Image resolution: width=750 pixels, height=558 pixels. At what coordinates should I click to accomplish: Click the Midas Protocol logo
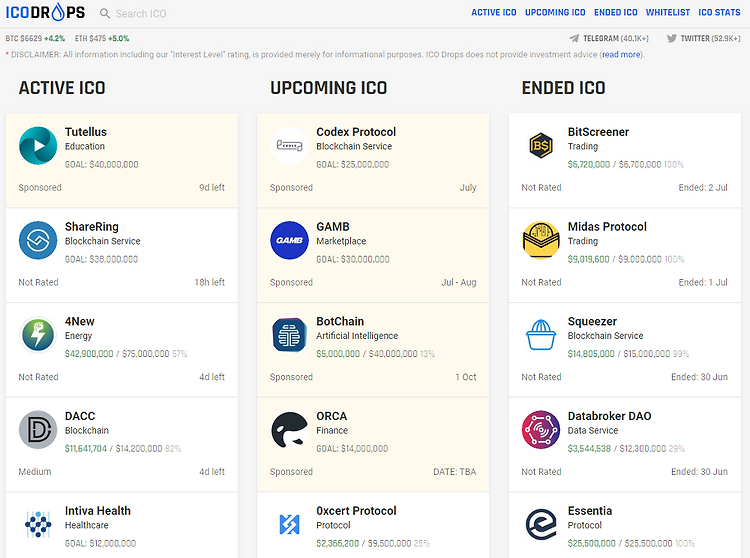click(541, 240)
